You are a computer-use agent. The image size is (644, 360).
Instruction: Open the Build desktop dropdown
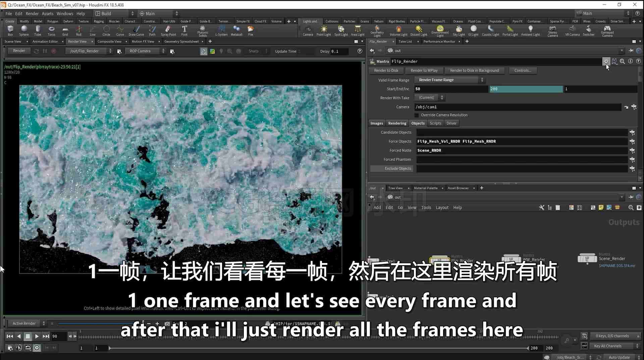(x=114, y=13)
